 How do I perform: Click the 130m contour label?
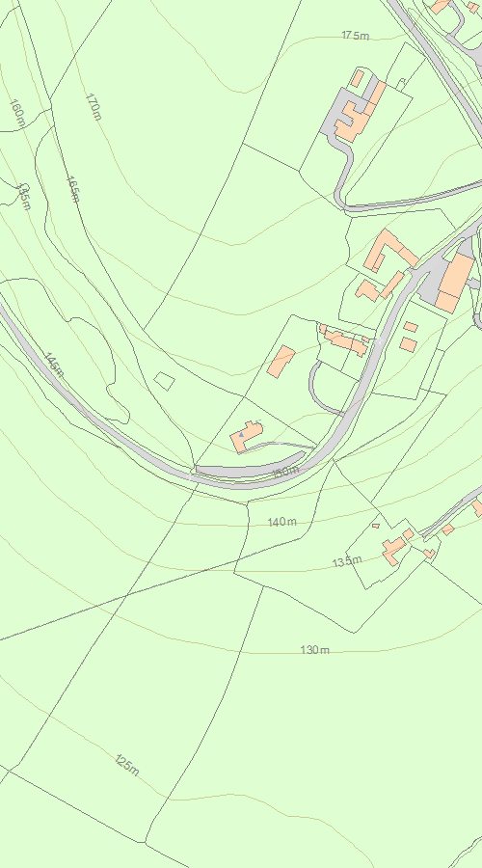(x=315, y=649)
